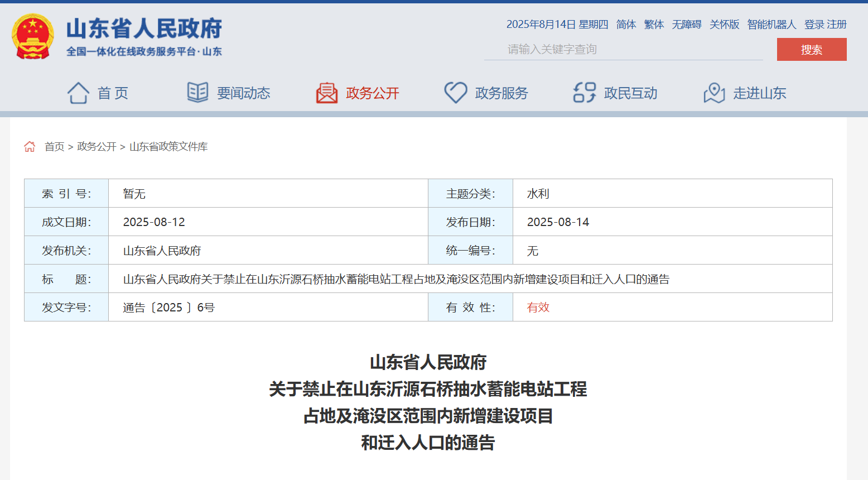Click the national emblem logo

tap(32, 37)
